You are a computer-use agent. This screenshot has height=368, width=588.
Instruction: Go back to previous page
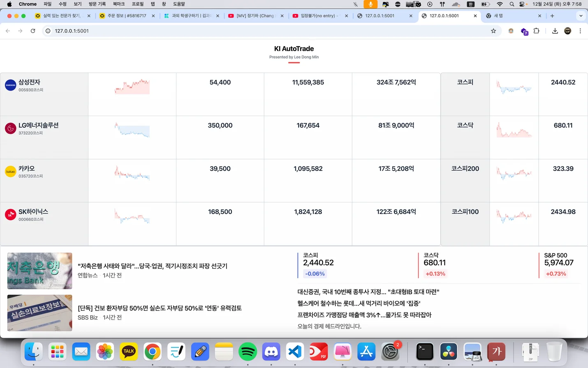pos(8,31)
